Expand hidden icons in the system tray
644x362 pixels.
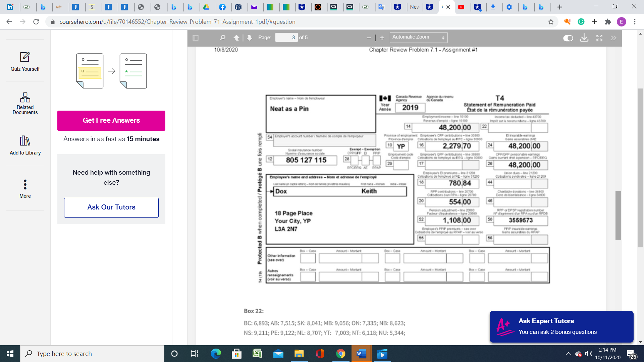pos(568,354)
